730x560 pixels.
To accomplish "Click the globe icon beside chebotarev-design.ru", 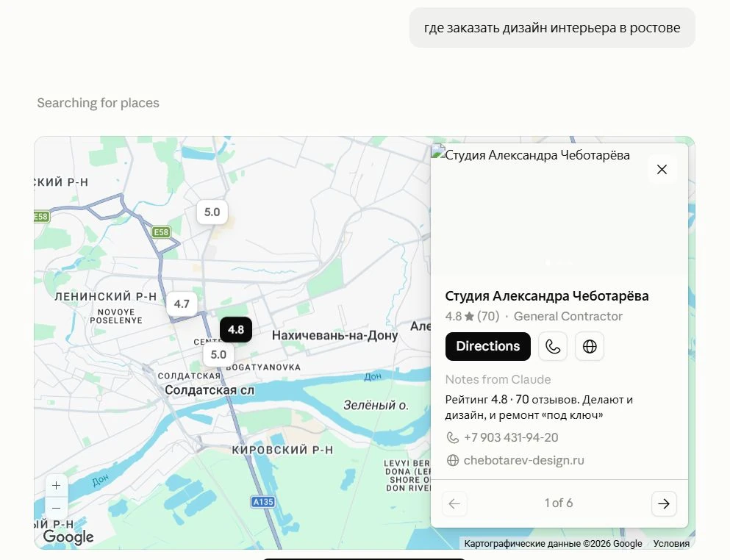I will tap(453, 460).
